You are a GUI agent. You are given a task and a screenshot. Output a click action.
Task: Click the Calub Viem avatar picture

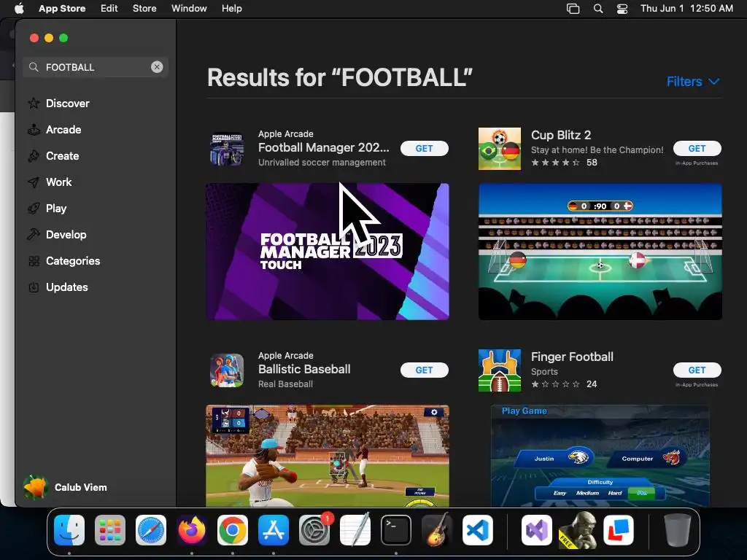point(36,487)
